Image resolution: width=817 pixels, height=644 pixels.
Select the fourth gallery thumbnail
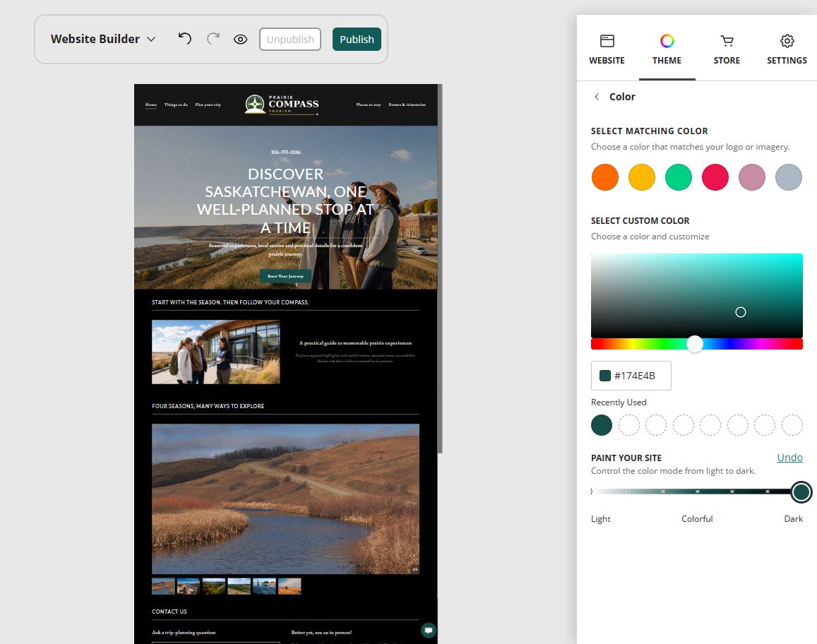click(239, 586)
